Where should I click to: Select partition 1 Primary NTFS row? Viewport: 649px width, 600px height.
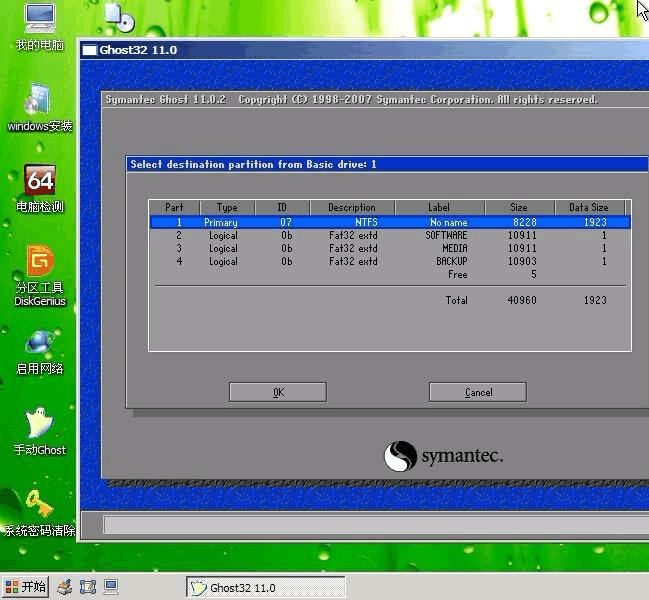click(390, 222)
